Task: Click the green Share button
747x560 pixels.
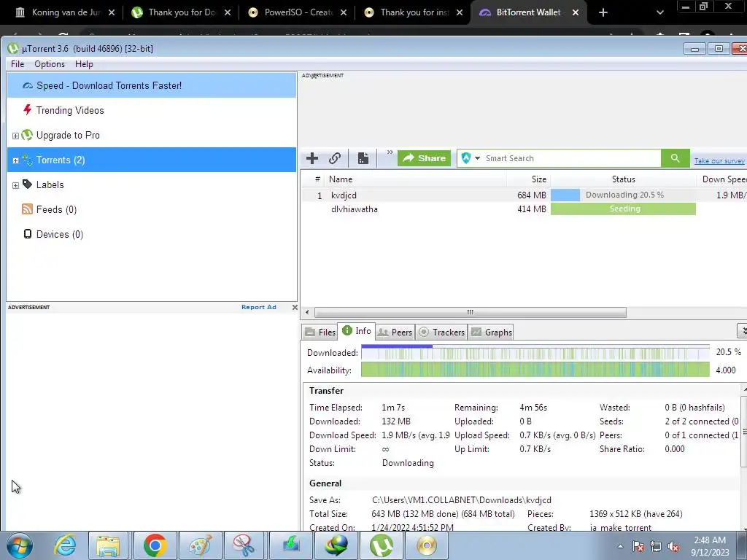Action: 424,158
